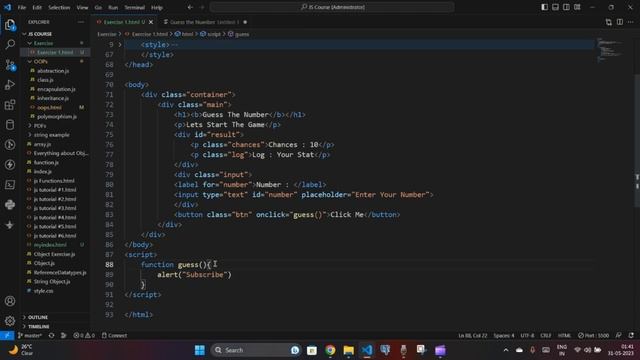This screenshot has height=360, width=640.
Task: Open the customize layout icon
Action: (x=577, y=7)
